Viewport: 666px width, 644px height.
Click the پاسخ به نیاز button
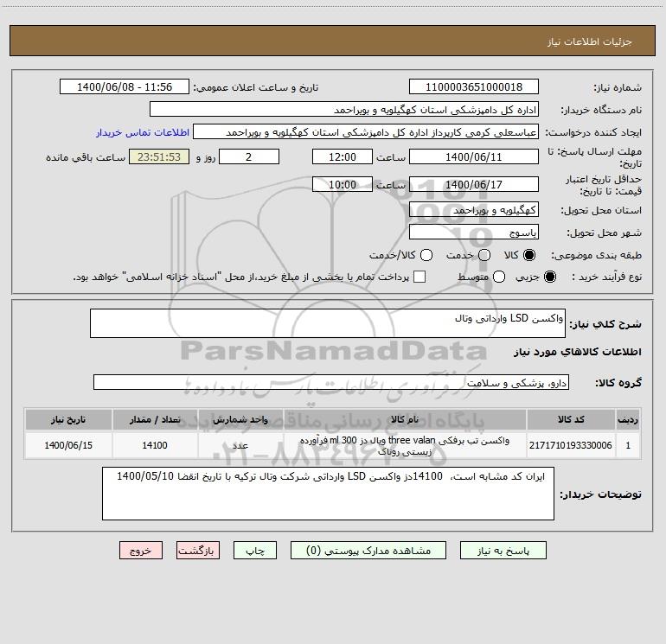[x=503, y=550]
